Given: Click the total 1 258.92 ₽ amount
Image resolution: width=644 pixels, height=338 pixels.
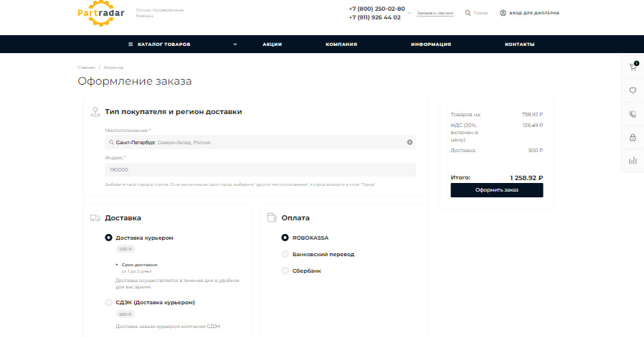Looking at the screenshot, I should click(526, 178).
